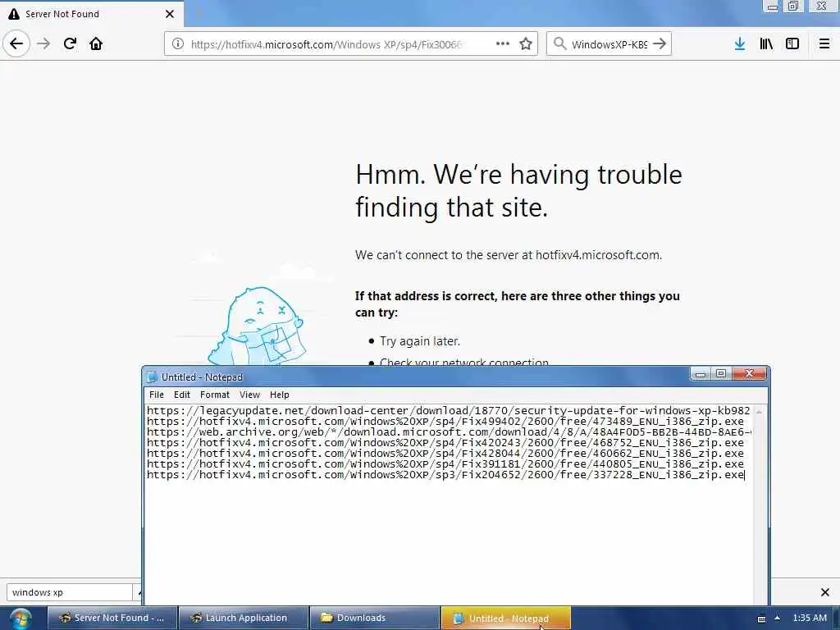Open the Firefox home page
Image resolution: width=840 pixels, height=630 pixels.
96,43
